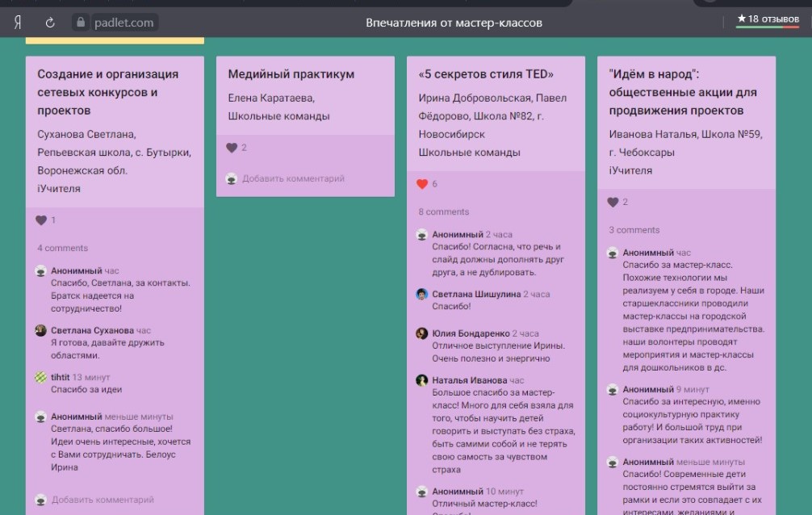
Task: Toggle the heart on Медийный практикум post
Action: point(232,148)
